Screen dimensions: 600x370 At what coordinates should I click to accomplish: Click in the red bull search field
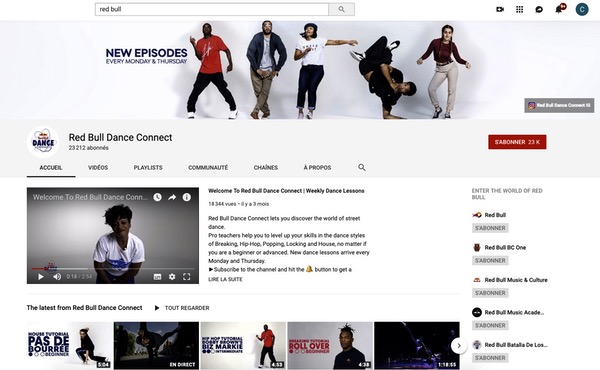pyautogui.click(x=212, y=9)
